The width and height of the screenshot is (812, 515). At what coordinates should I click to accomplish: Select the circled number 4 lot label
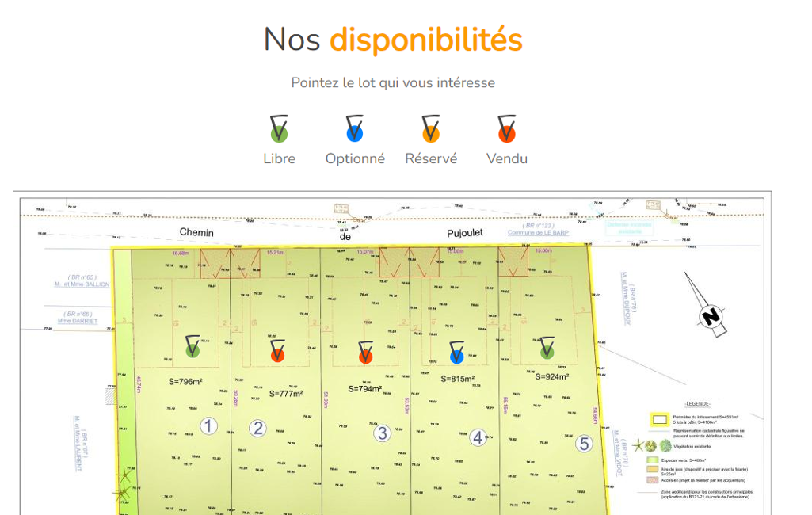tap(478, 437)
